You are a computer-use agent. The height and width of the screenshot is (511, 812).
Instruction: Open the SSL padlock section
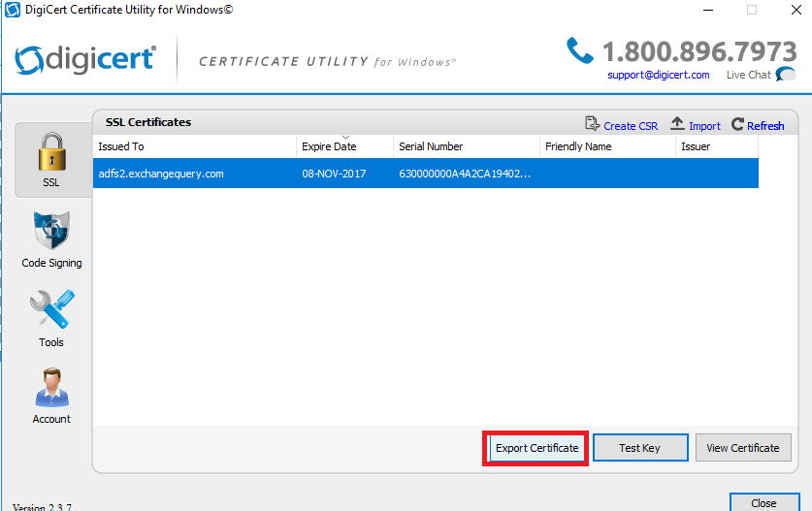[52, 160]
